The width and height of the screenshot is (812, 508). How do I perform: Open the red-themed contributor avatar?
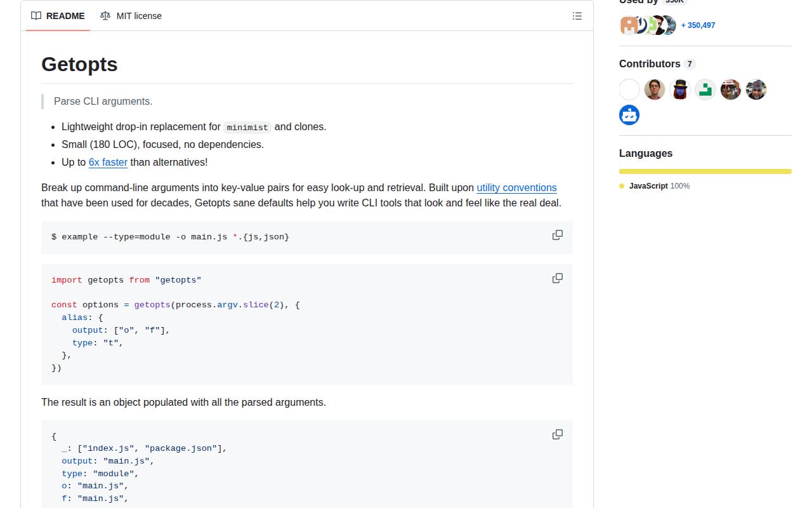coord(731,90)
